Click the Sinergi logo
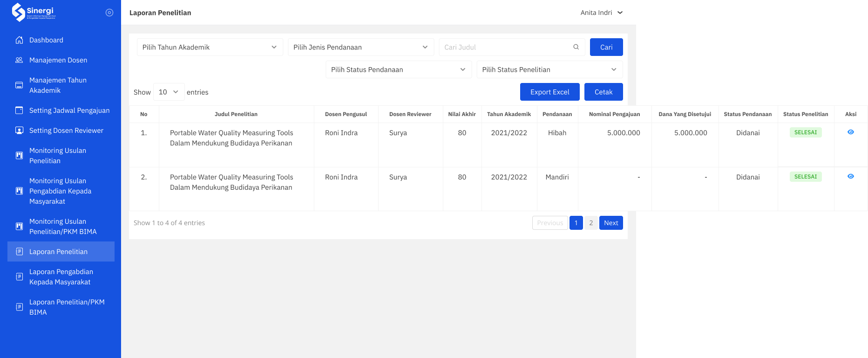Image resolution: width=868 pixels, height=358 pixels. click(x=34, y=13)
